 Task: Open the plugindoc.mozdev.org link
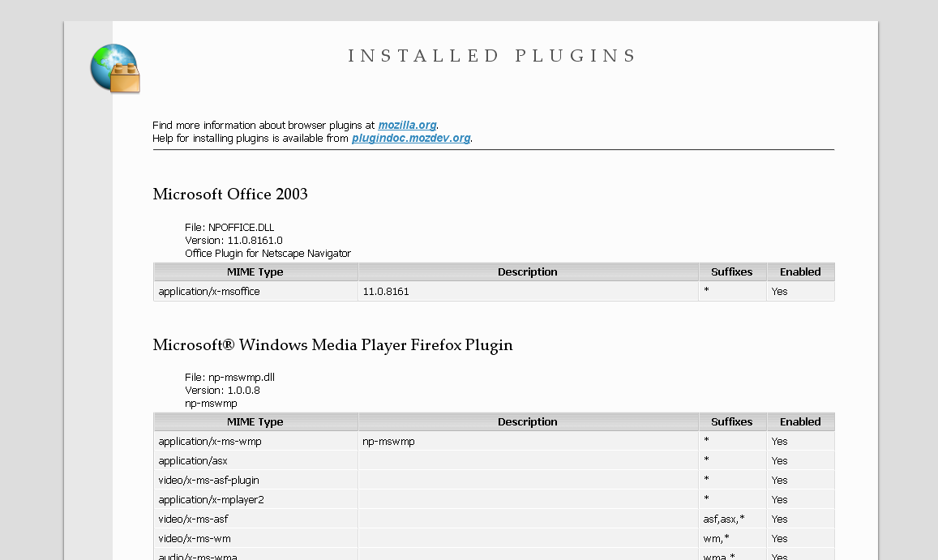[x=411, y=139]
